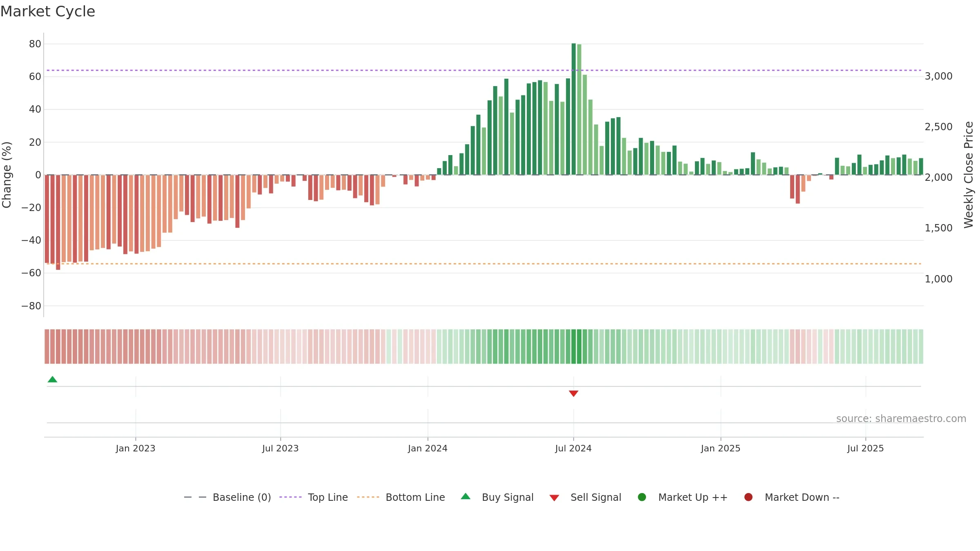The image size is (980, 551).
Task: Click the tallest green bar peaking at 80
Action: pos(574,109)
